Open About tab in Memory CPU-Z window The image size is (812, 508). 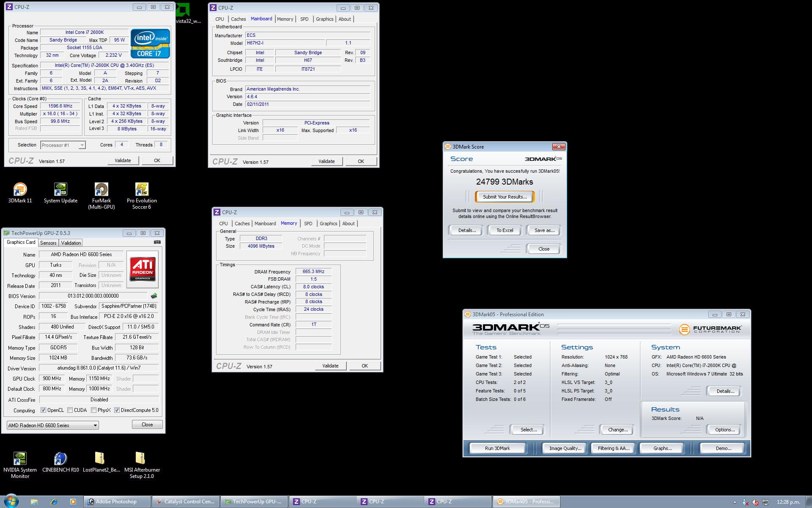tap(348, 224)
